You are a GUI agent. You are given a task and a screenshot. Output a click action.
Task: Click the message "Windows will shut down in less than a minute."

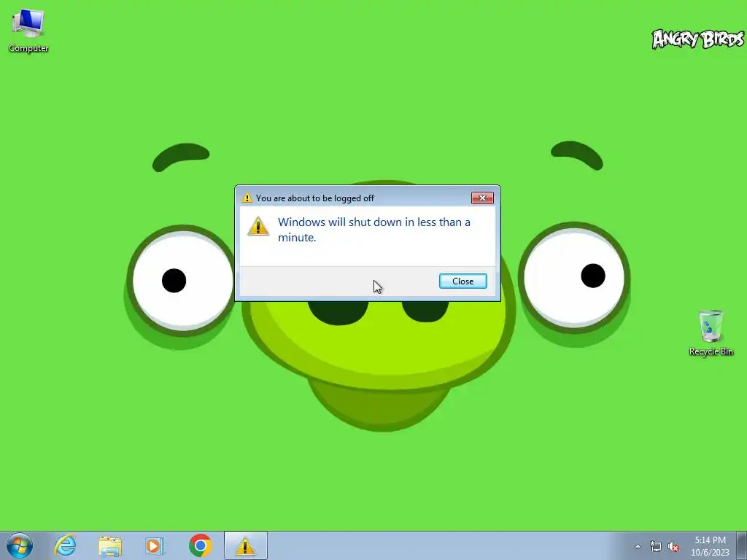[x=374, y=230]
